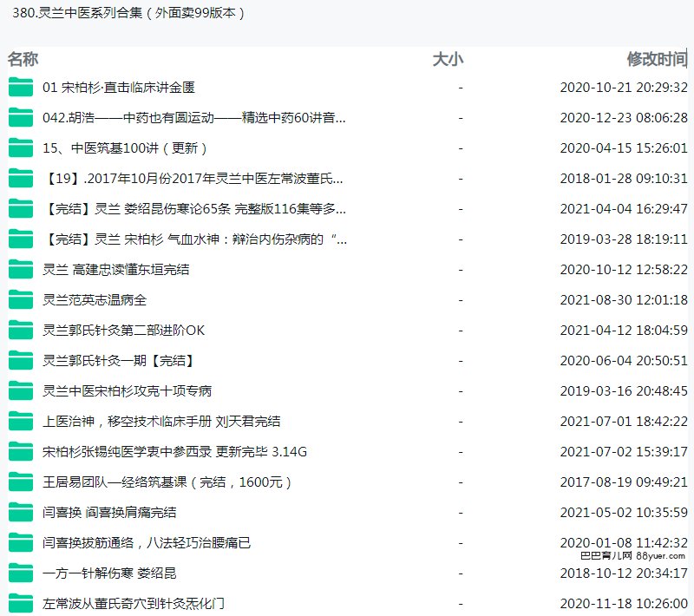Click folder icon for 灵兰中医宋柏杉攻克十项专病

click(x=21, y=390)
